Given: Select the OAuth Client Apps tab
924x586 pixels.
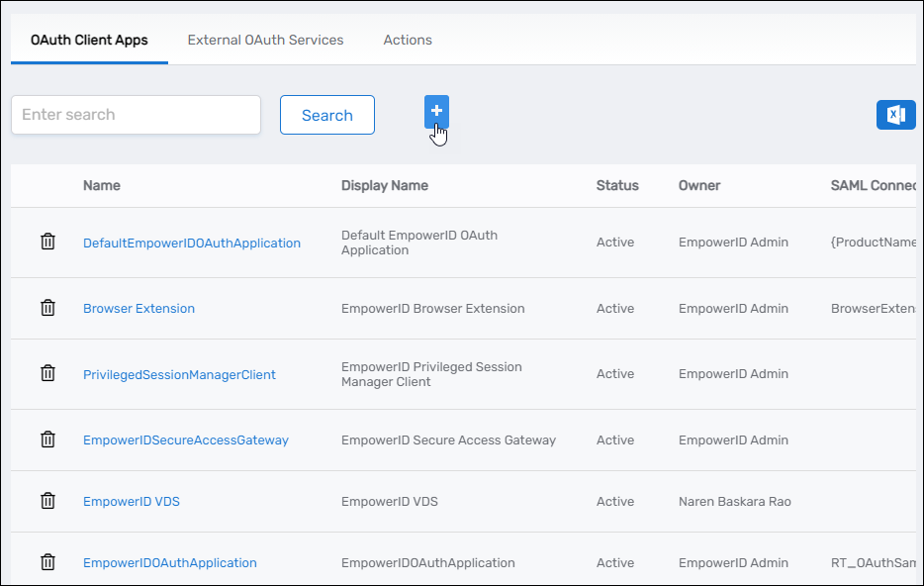Looking at the screenshot, I should click(89, 40).
